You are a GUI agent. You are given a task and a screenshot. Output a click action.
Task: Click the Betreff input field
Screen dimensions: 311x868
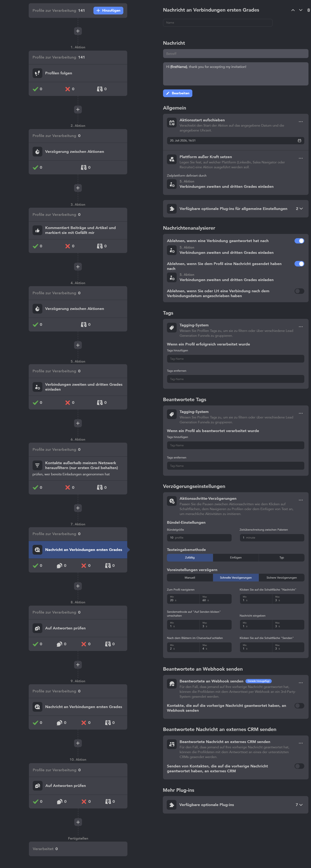pos(235,54)
